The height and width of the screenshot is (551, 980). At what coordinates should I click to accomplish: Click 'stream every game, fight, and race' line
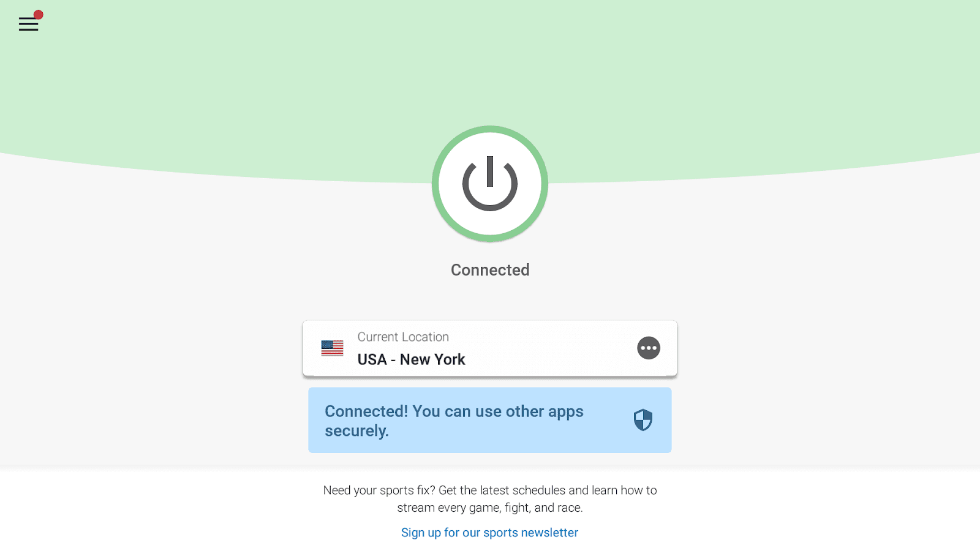tap(490, 508)
